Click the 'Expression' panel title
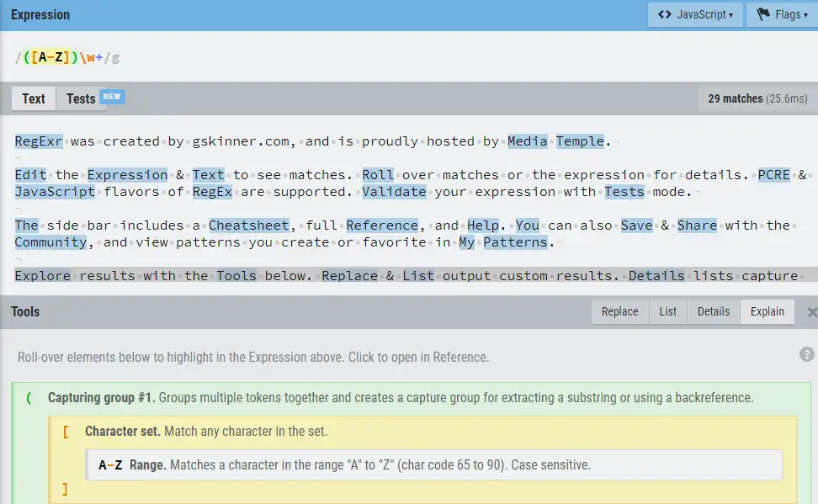Image resolution: width=818 pixels, height=504 pixels. 40,15
